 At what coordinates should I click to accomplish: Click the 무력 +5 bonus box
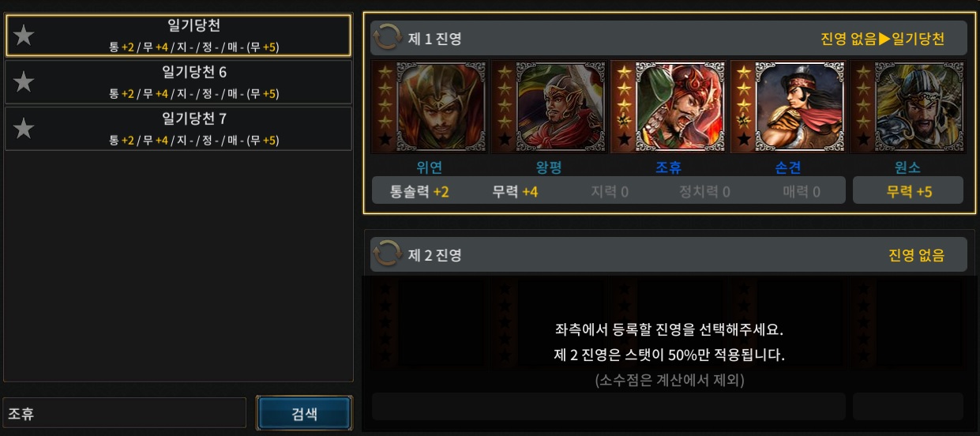pos(908,190)
